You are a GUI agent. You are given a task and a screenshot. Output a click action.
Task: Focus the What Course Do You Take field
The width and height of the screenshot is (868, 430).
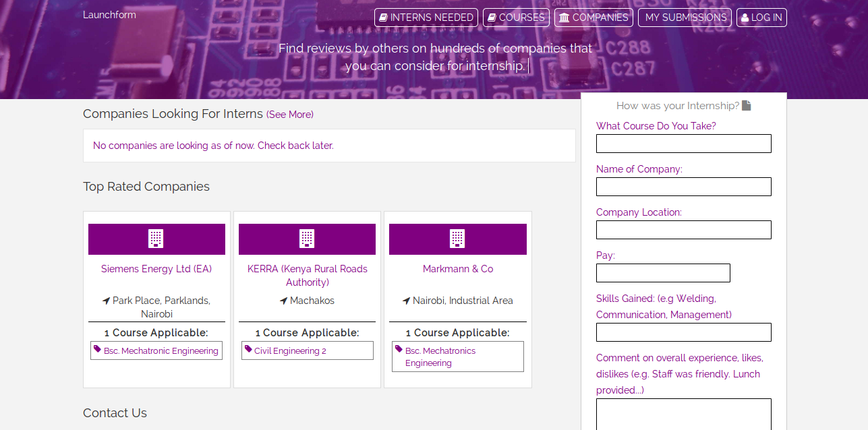tap(683, 144)
